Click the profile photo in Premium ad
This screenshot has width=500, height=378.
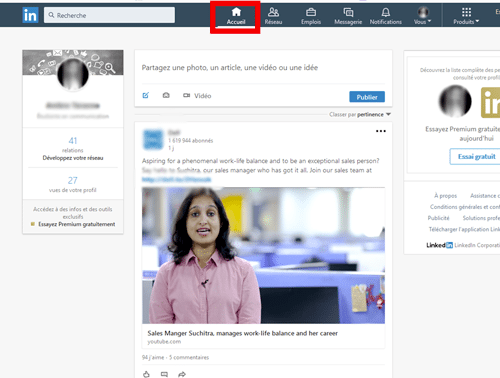[455, 101]
